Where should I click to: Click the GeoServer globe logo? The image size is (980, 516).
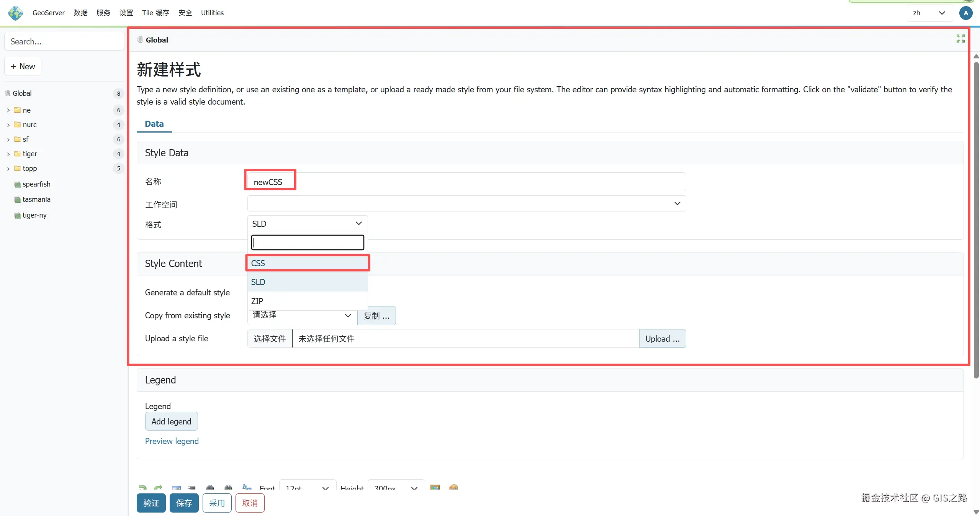pyautogui.click(x=16, y=13)
